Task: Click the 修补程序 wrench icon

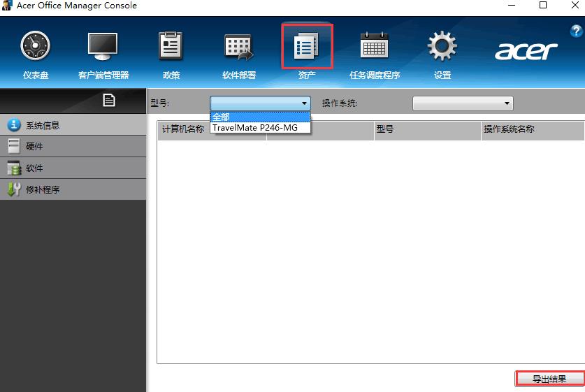Action: click(x=14, y=189)
